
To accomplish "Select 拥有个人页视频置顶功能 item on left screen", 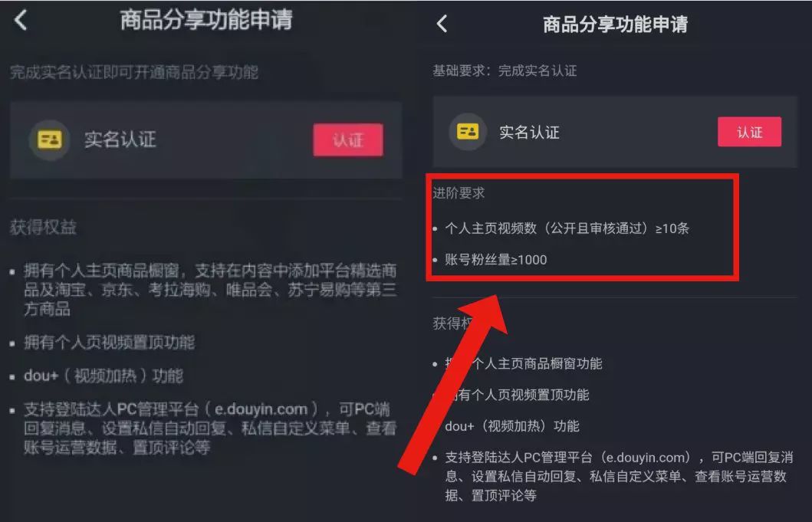I will [x=110, y=343].
